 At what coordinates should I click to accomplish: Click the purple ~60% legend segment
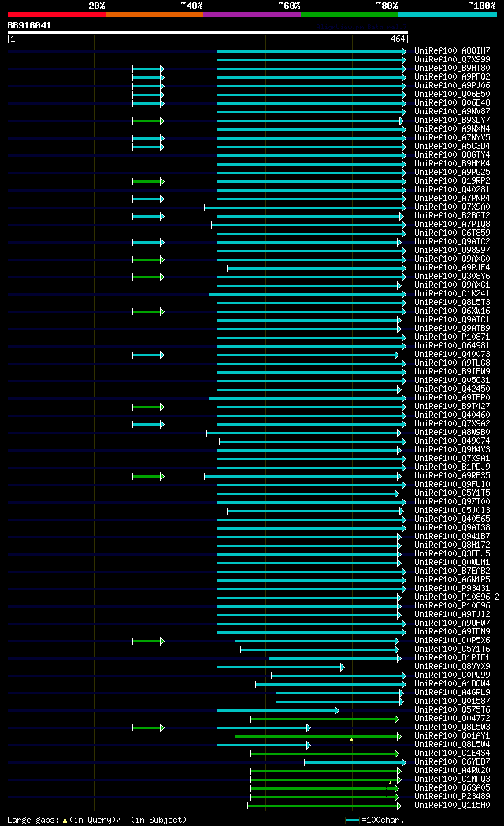point(252,14)
